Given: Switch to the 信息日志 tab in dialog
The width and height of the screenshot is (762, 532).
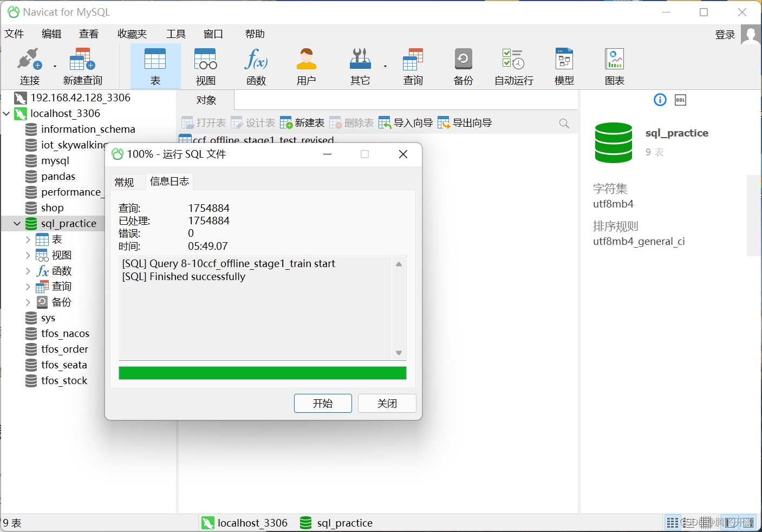Looking at the screenshot, I should pyautogui.click(x=170, y=181).
